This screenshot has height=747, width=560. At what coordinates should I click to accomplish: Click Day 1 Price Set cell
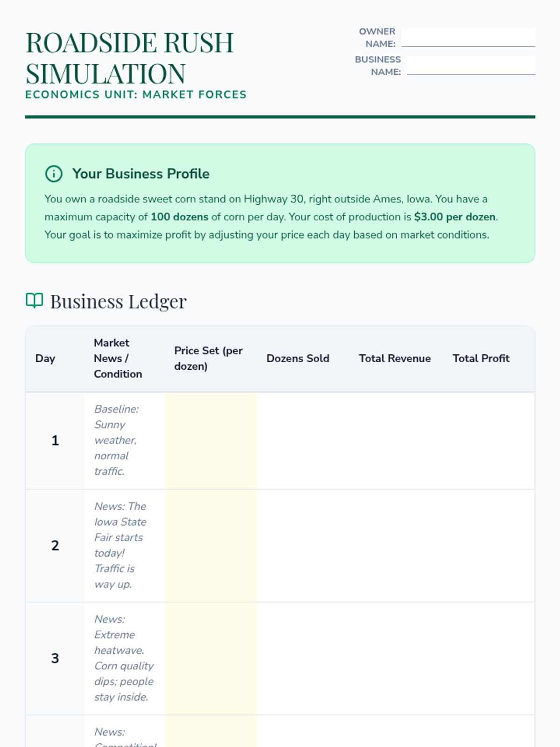coord(211,441)
